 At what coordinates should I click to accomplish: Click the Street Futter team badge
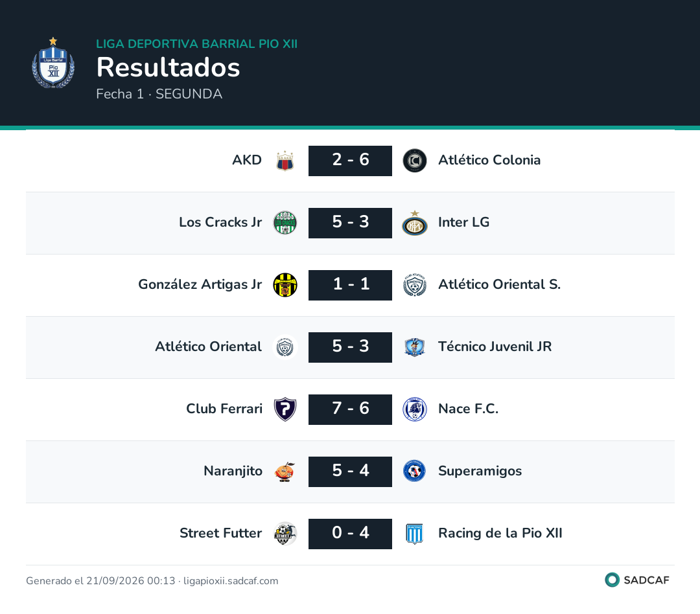pos(285,534)
